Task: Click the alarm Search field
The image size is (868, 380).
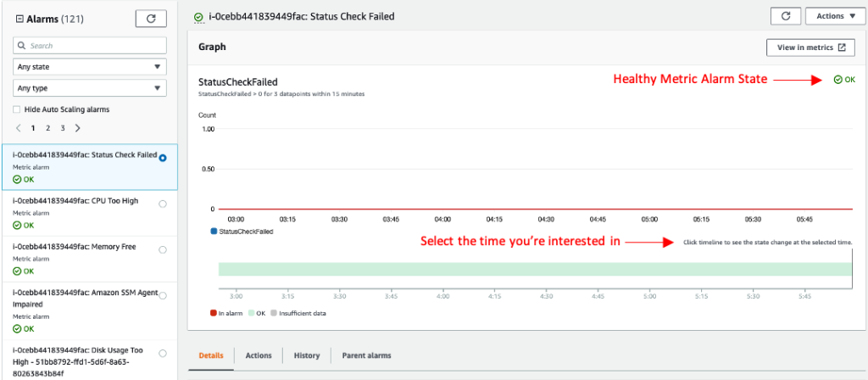Action: (x=90, y=45)
